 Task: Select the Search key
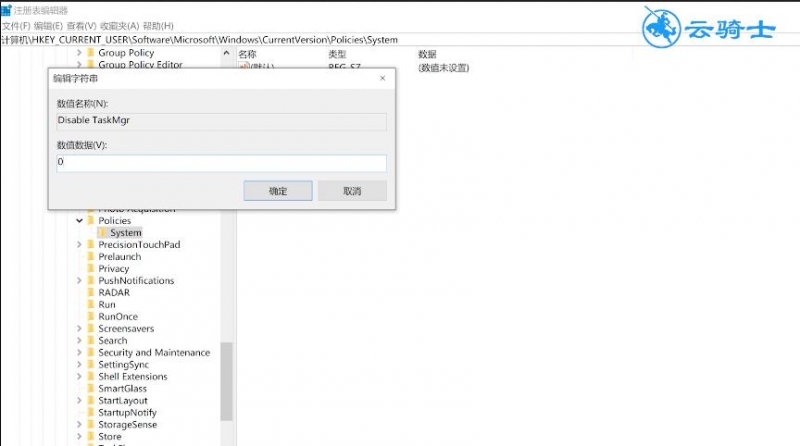tap(113, 340)
